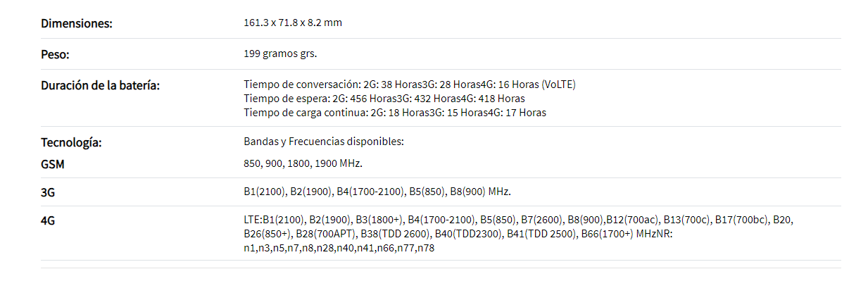Click the Peso label
Viewport: 868px width, 281px height.
(55, 54)
